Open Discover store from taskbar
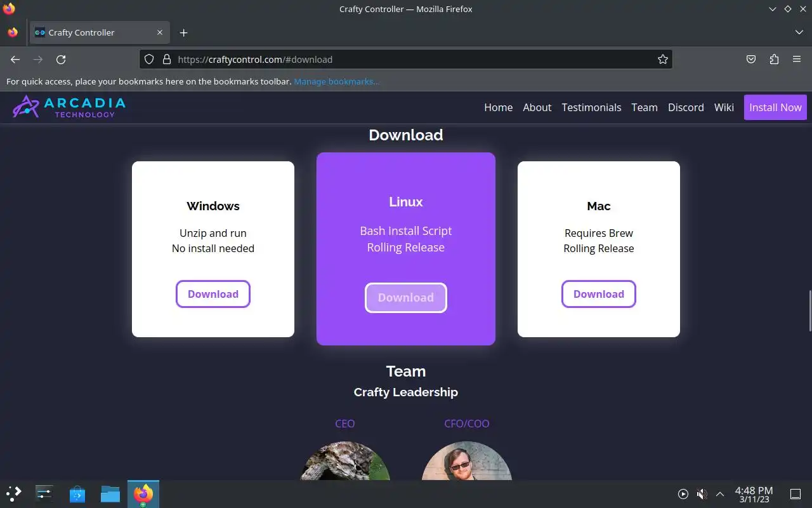812x508 pixels. pyautogui.click(x=77, y=493)
